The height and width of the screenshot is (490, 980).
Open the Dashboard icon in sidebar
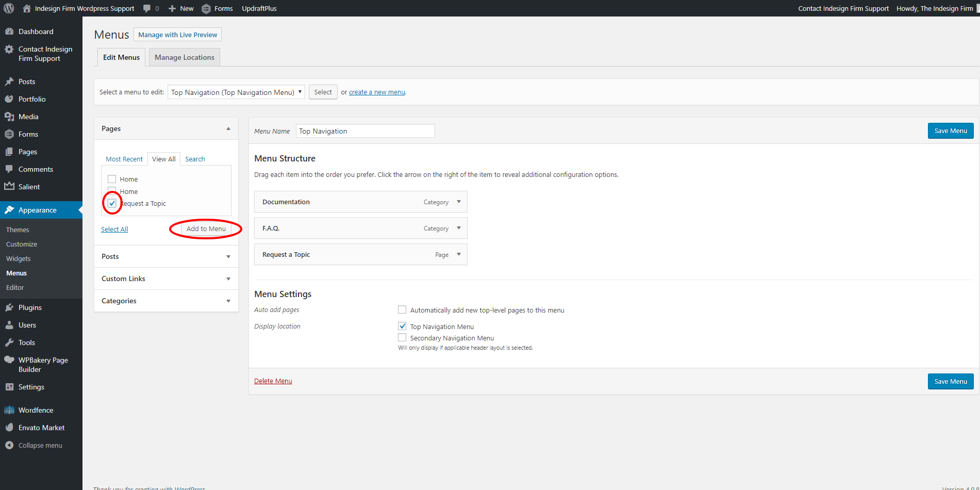coord(9,31)
